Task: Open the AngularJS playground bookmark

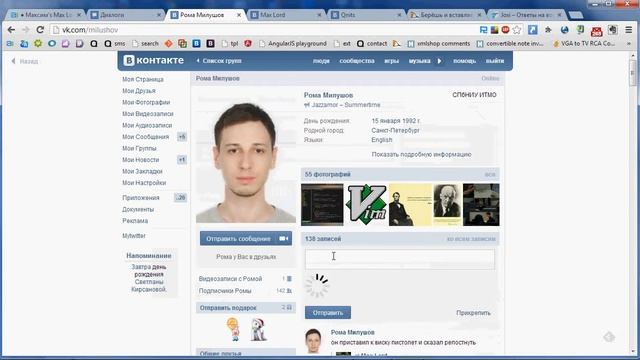Action: [x=293, y=43]
